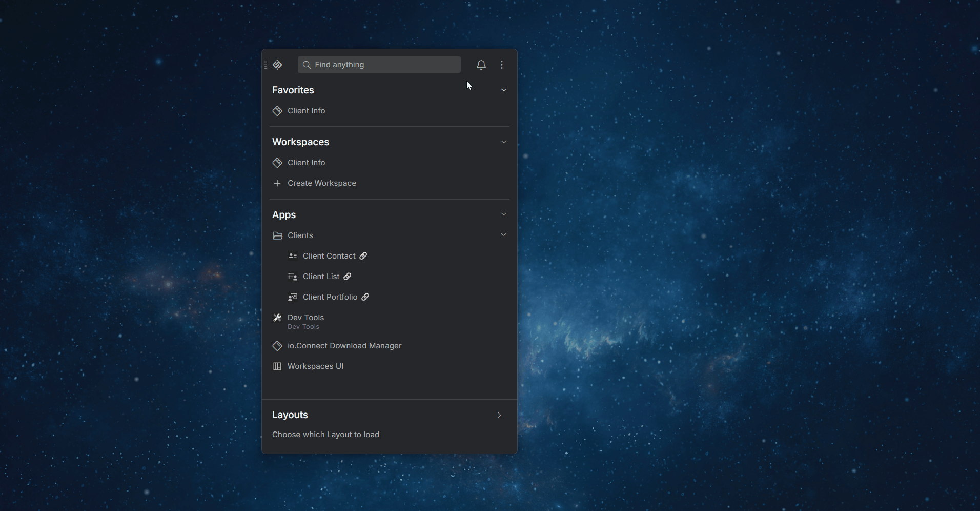Collapse the Workspaces section chevron
Screen dimensions: 980x511
tap(503, 142)
